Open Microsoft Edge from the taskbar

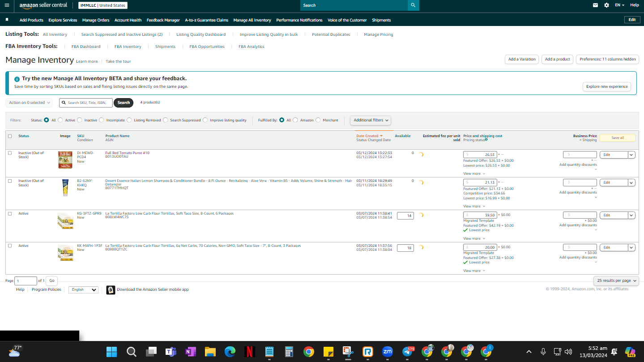230,352
